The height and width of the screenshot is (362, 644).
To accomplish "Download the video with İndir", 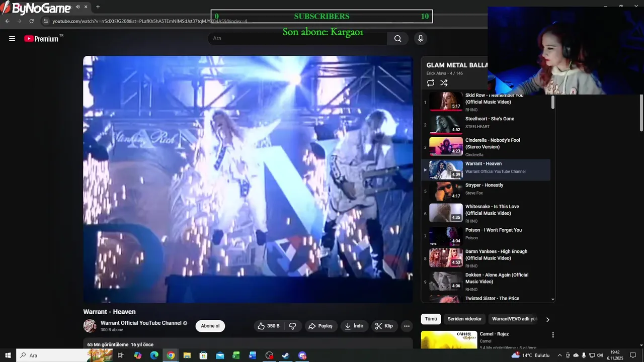I will pos(354,326).
